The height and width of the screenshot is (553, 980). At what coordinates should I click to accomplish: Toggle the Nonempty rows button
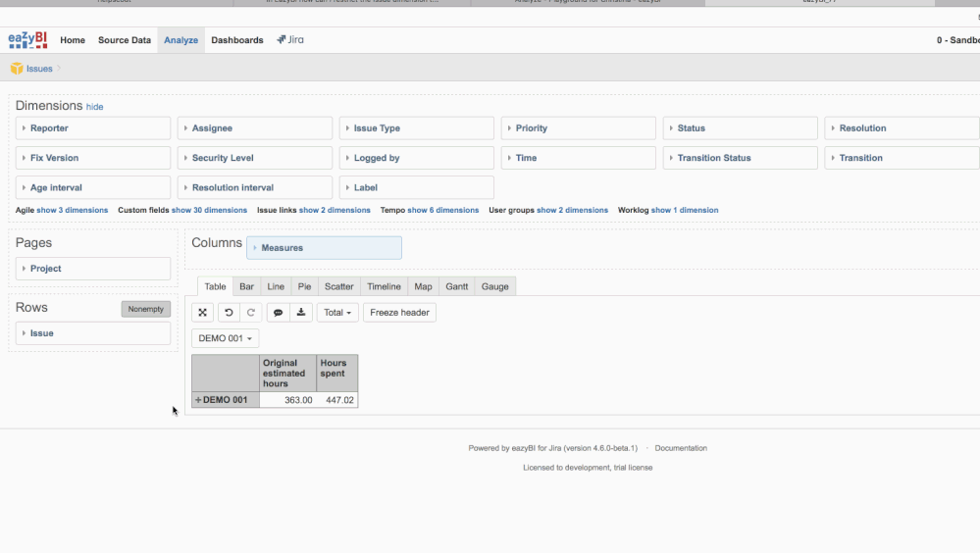point(145,309)
